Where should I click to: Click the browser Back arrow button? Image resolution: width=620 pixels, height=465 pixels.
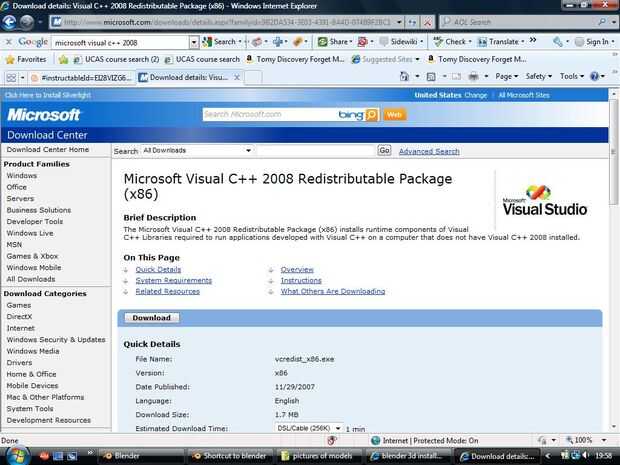(x=9, y=22)
